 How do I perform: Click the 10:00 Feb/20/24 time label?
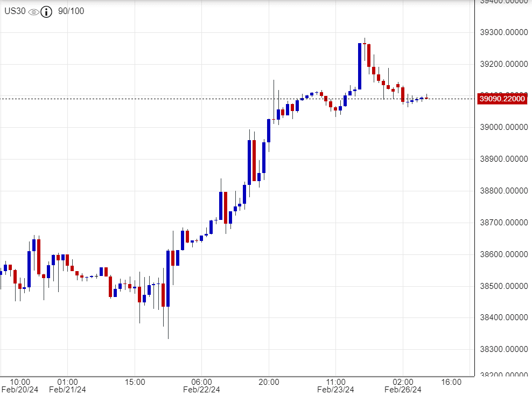click(19, 385)
